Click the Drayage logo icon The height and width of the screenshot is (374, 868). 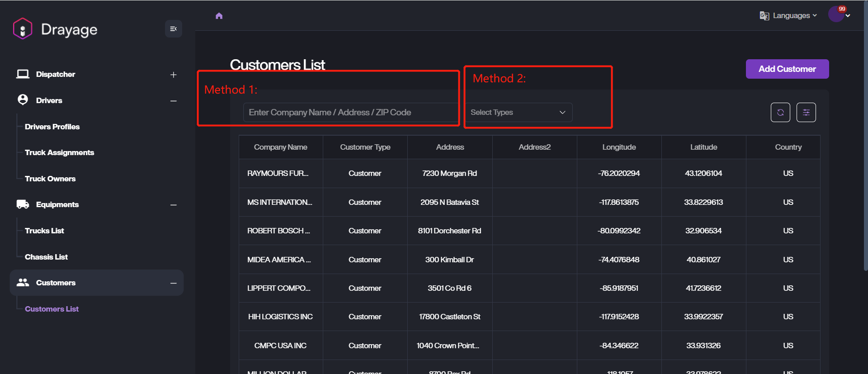pyautogui.click(x=23, y=29)
